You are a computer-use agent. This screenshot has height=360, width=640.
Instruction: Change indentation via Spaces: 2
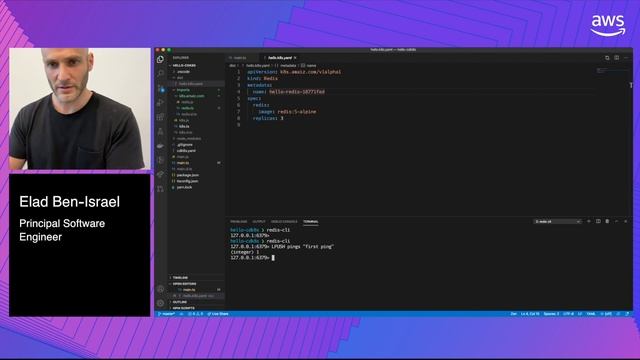click(x=551, y=314)
